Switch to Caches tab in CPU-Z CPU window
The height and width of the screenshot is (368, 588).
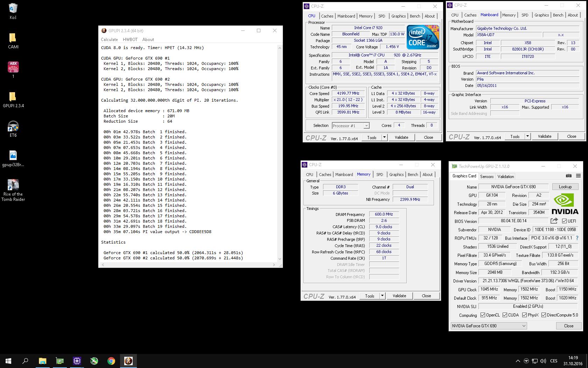(x=327, y=16)
